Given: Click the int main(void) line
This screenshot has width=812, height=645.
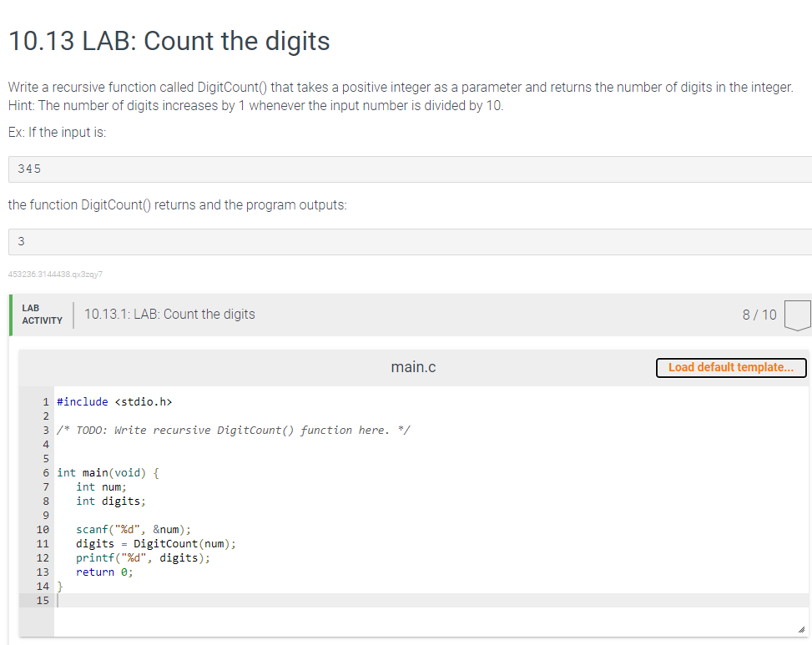Looking at the screenshot, I should (x=108, y=472).
